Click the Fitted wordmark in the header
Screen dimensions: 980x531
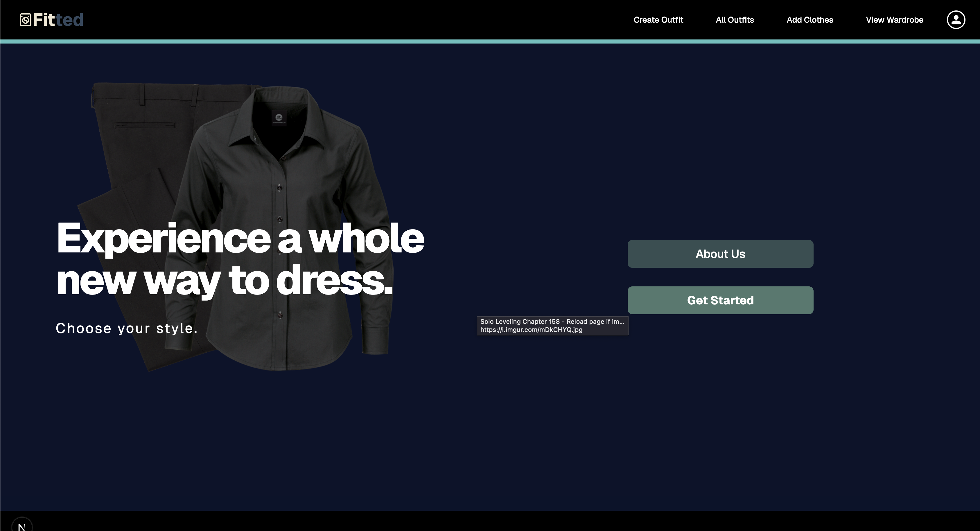[58, 20]
